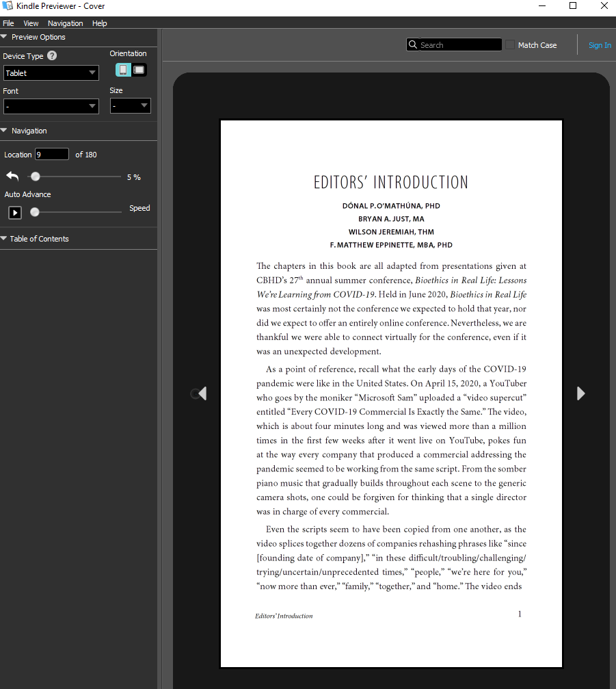Click the '5 %' progress value
616x689 pixels.
tap(134, 177)
